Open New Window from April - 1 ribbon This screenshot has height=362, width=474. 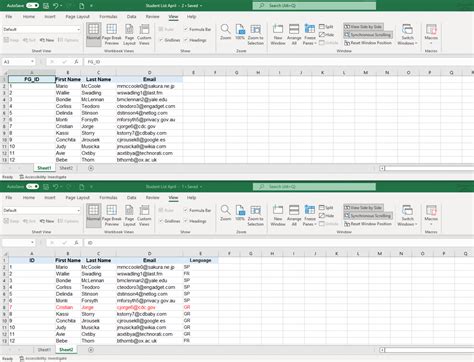(278, 215)
